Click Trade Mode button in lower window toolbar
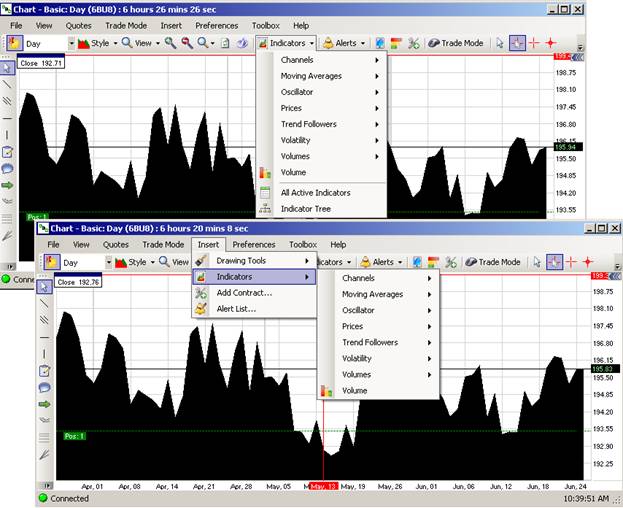 (x=493, y=262)
